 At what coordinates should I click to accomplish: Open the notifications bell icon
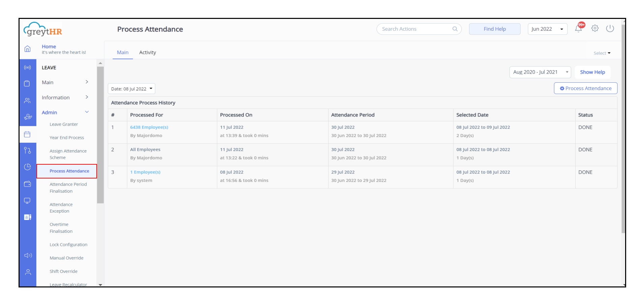click(578, 29)
